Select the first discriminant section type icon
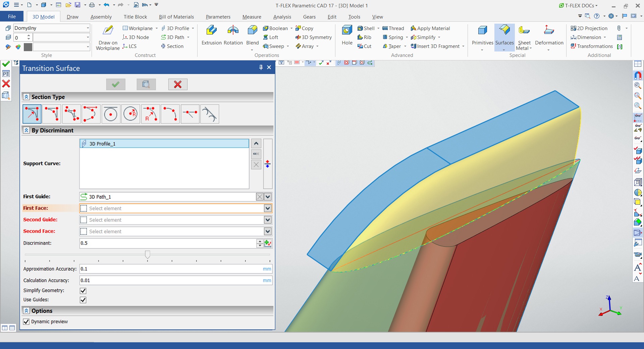Screen dimensions: 644x349 32,114
